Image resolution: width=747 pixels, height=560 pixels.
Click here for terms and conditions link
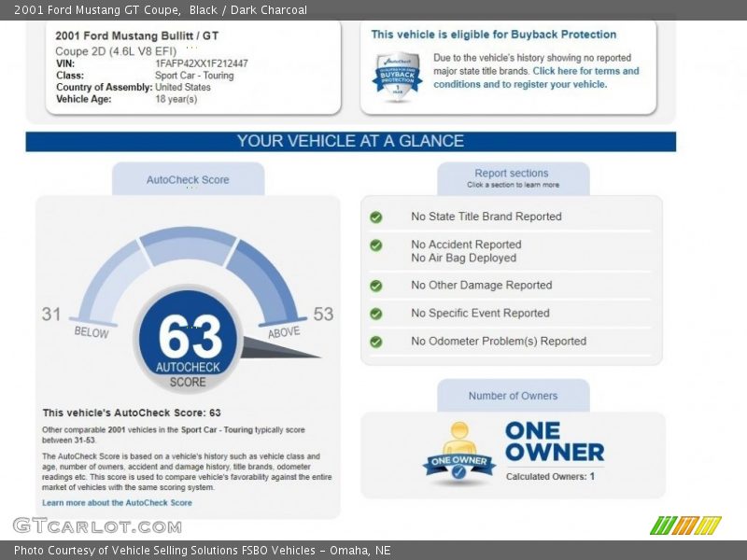585,71
